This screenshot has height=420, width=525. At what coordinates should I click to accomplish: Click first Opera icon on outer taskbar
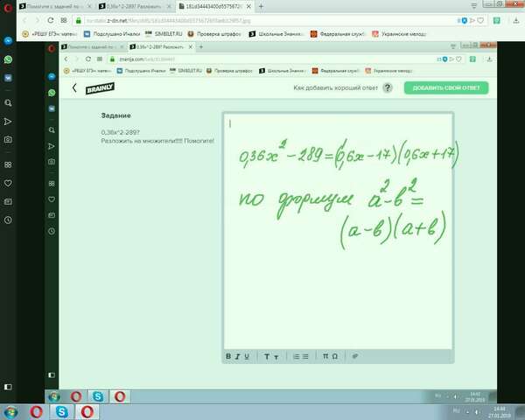tap(36, 412)
